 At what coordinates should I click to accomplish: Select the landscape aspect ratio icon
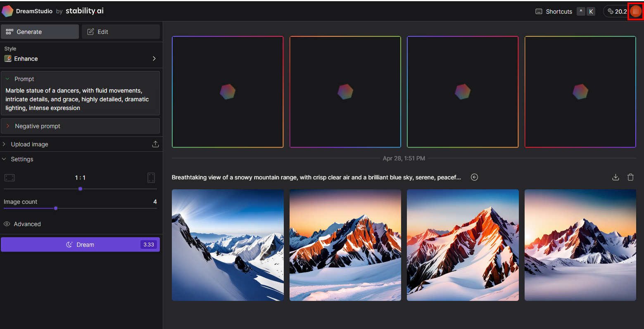tap(10, 178)
